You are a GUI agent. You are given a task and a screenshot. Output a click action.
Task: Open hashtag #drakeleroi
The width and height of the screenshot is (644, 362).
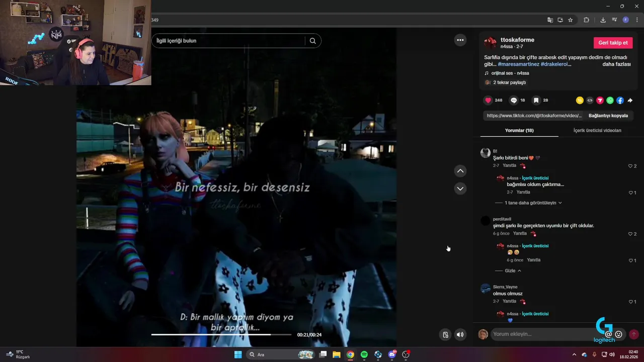(555, 64)
